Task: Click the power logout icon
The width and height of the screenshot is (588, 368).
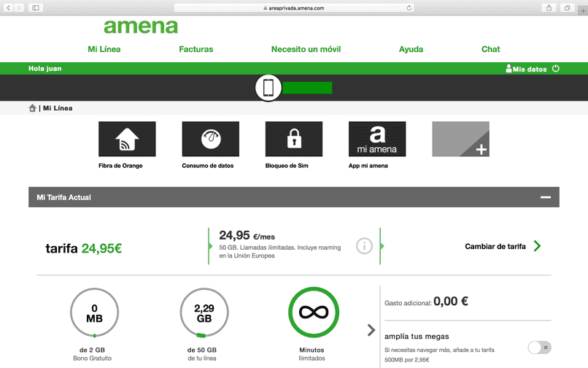Action: coord(556,69)
